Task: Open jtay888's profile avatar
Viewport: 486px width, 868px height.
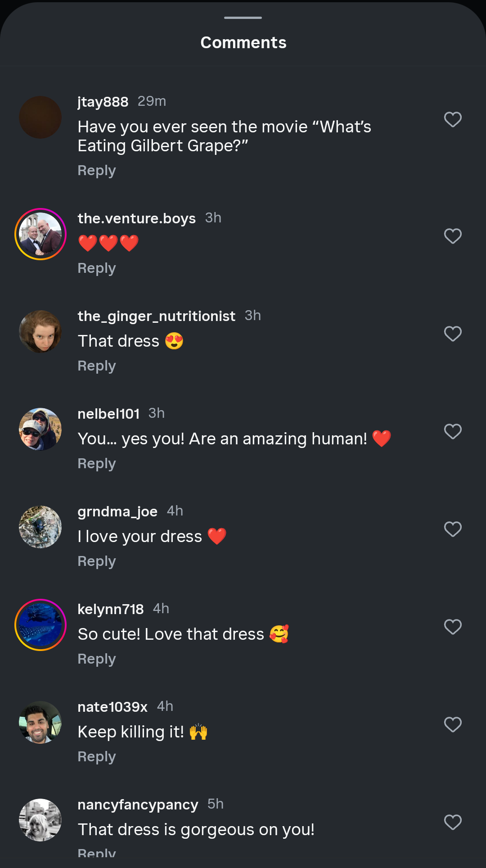Action: pyautogui.click(x=40, y=117)
